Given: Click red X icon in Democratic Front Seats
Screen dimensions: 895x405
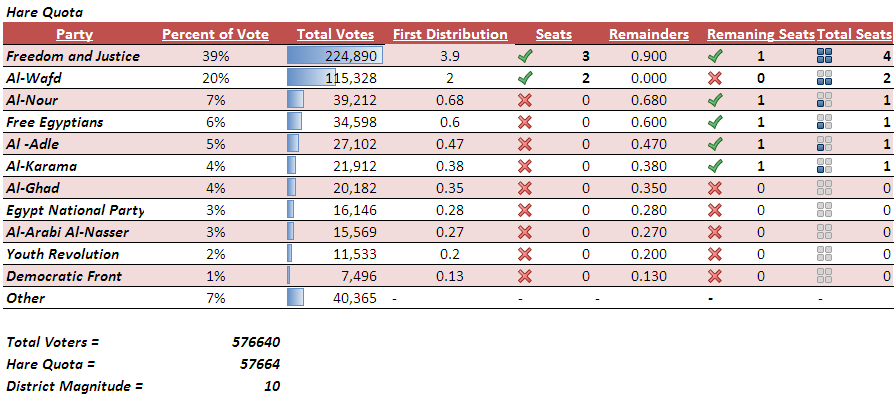Looking at the screenshot, I should [525, 276].
